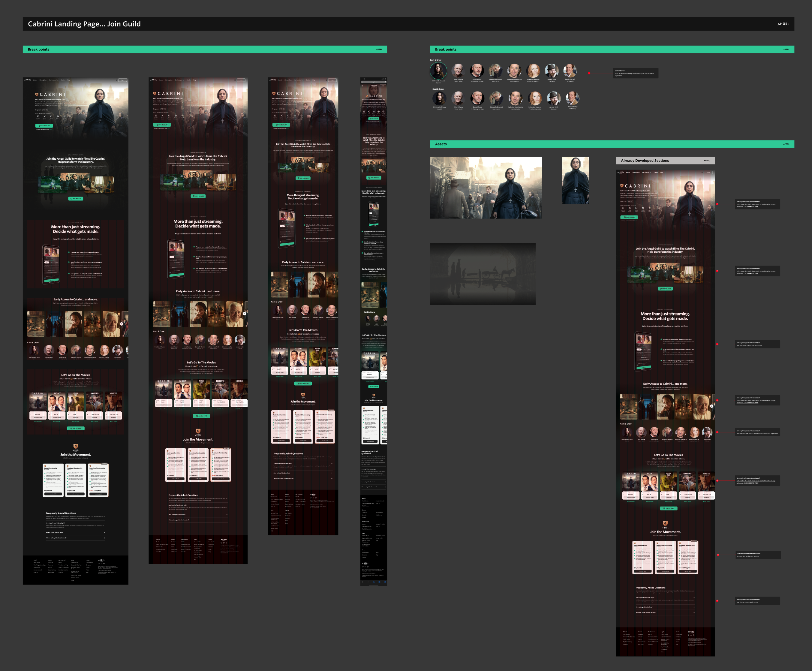812x671 pixels.
Task: Select the wide Cabrini street scene asset image
Action: click(x=486, y=188)
